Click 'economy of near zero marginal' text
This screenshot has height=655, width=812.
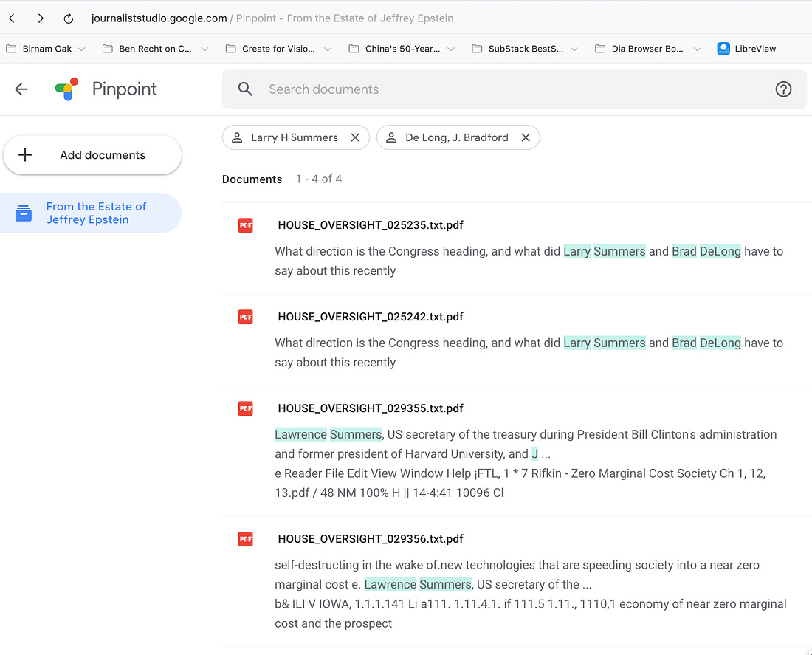click(703, 604)
